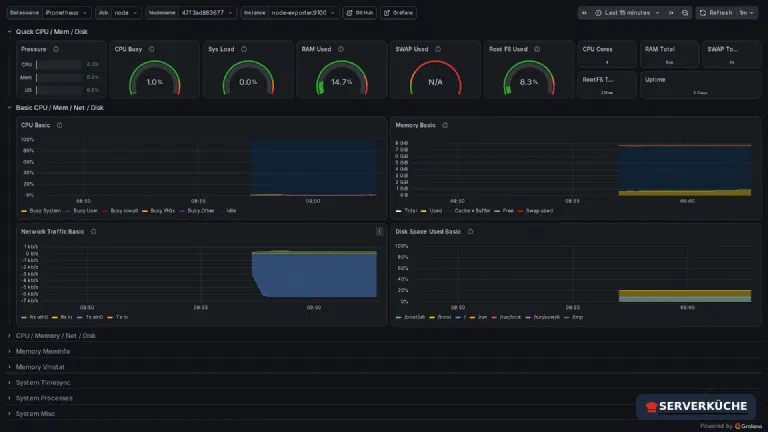Viewport: 768px width, 432px height.
Task: Show the Memory Basic panel info icon
Action: click(x=445, y=125)
